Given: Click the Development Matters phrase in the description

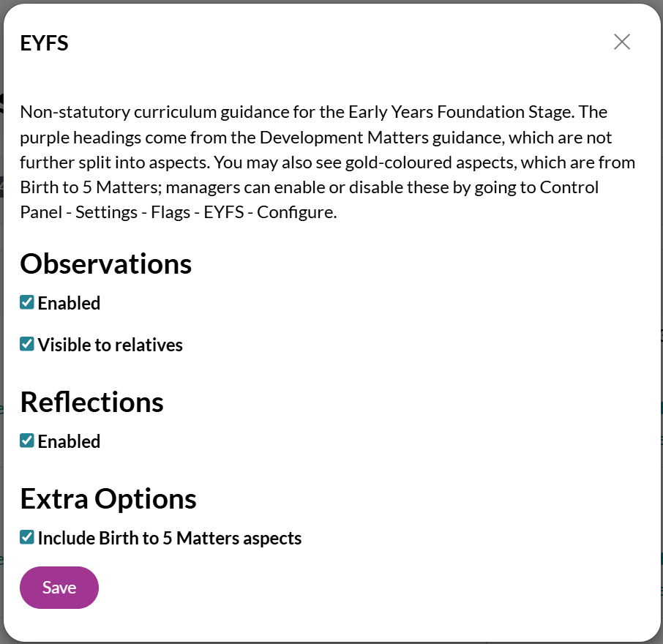Looking at the screenshot, I should [x=311, y=138].
